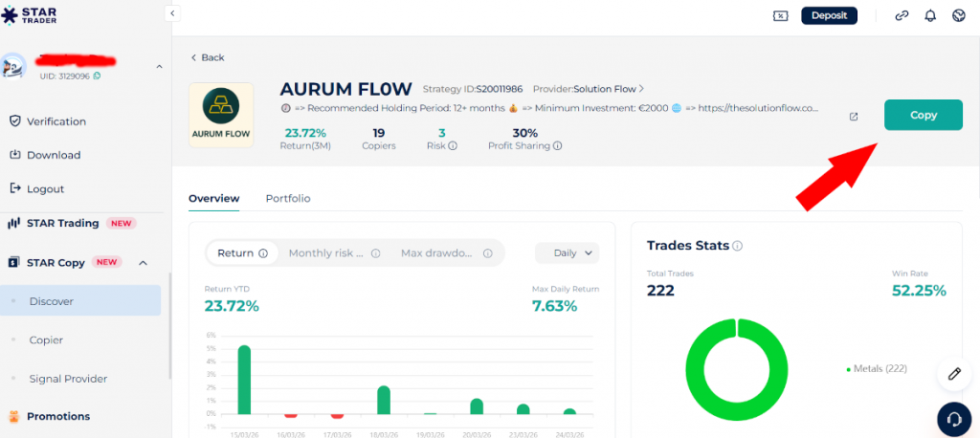Click the AURUM FLOW strategy logo
This screenshot has width=980, height=438.
point(221,115)
